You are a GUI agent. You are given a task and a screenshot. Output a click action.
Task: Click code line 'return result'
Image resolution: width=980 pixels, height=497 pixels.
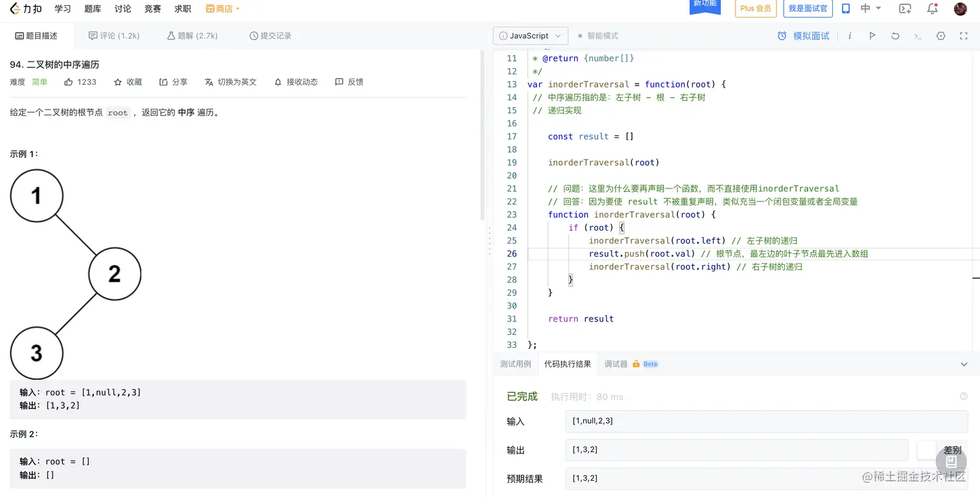(581, 319)
